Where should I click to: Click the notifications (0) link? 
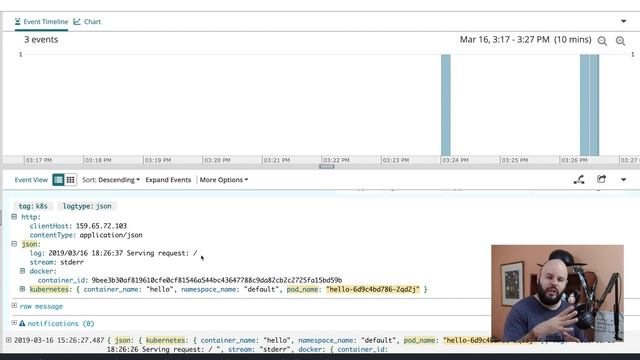pos(61,323)
